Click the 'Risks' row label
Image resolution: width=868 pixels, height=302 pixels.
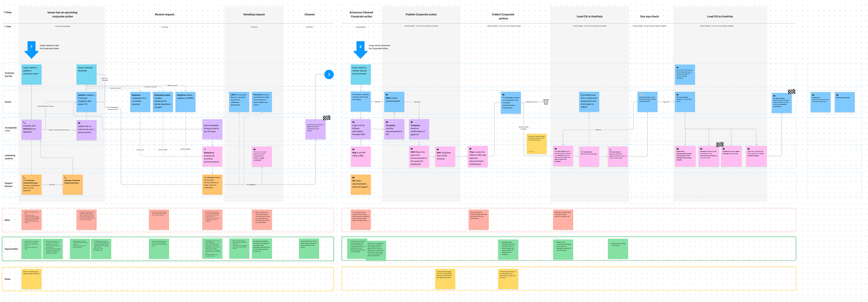click(x=7, y=220)
